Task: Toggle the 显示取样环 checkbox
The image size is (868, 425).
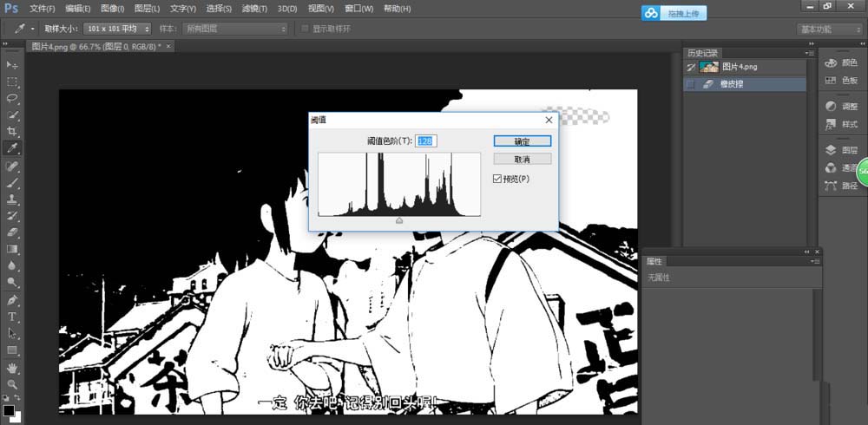Action: click(305, 29)
